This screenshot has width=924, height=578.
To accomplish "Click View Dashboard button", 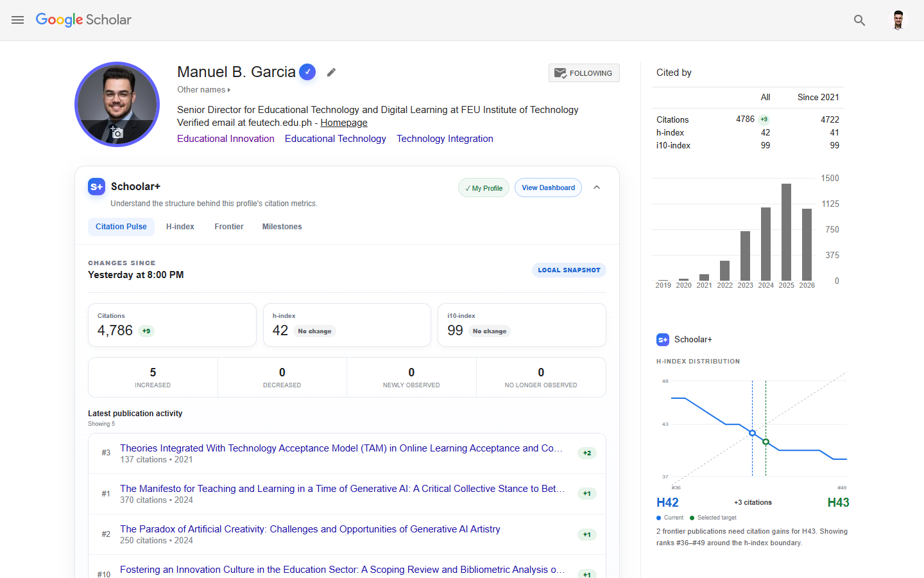I will [x=548, y=188].
